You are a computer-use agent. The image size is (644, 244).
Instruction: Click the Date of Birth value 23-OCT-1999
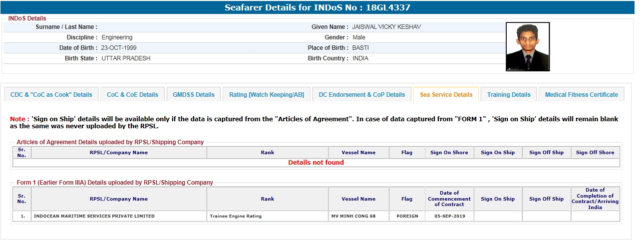point(119,48)
